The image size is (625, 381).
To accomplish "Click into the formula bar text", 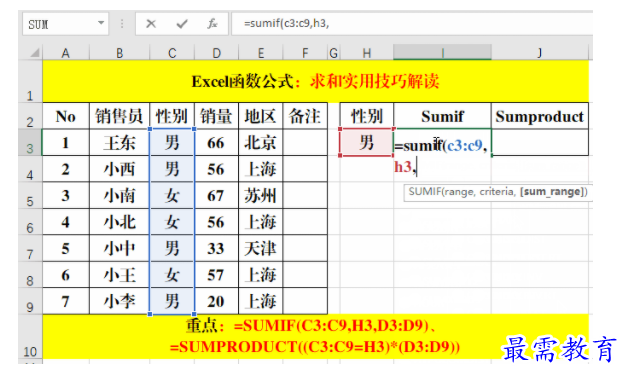I will (x=412, y=24).
